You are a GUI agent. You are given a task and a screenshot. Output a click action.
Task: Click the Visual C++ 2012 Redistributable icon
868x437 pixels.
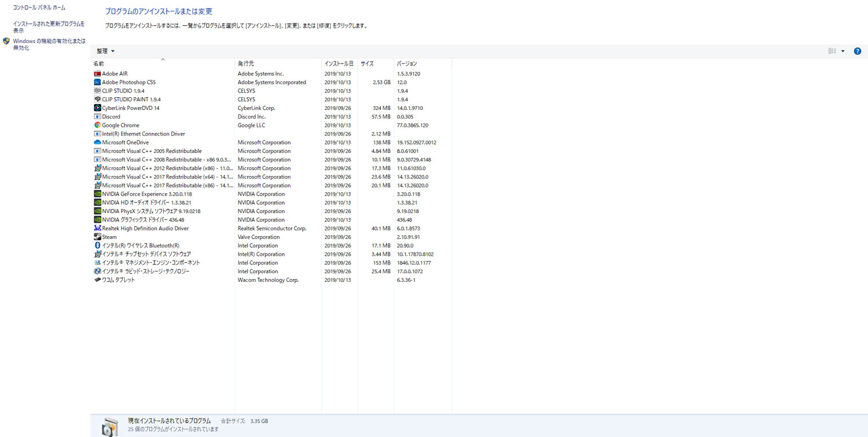97,168
